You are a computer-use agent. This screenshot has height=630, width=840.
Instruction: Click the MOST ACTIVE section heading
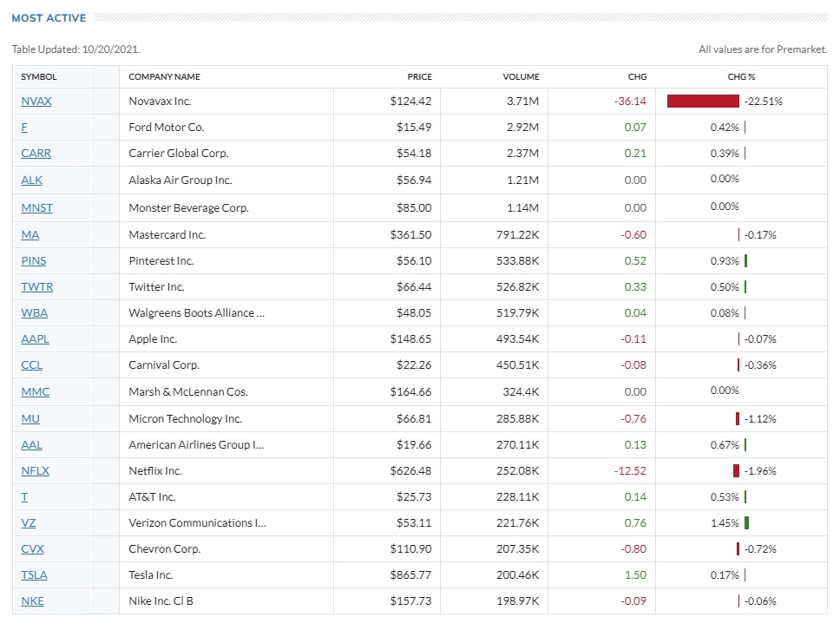(49, 18)
